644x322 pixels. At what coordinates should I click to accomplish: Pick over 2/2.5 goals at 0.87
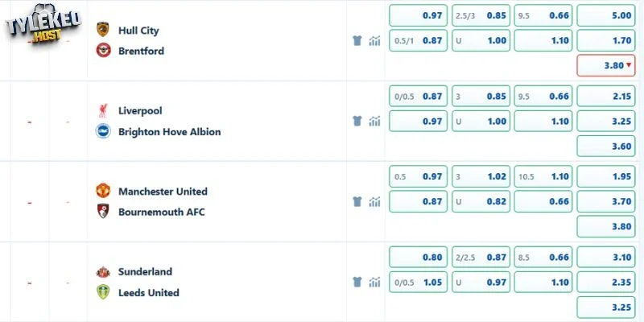(481, 257)
